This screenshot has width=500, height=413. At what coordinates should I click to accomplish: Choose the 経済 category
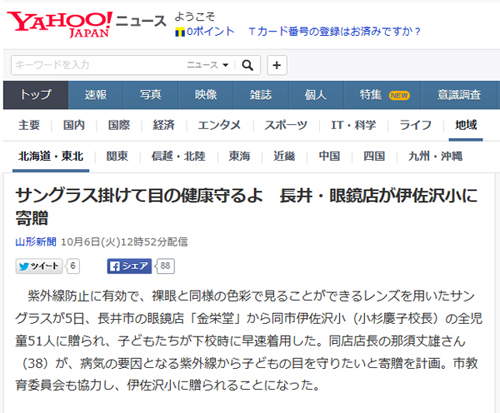click(x=164, y=125)
